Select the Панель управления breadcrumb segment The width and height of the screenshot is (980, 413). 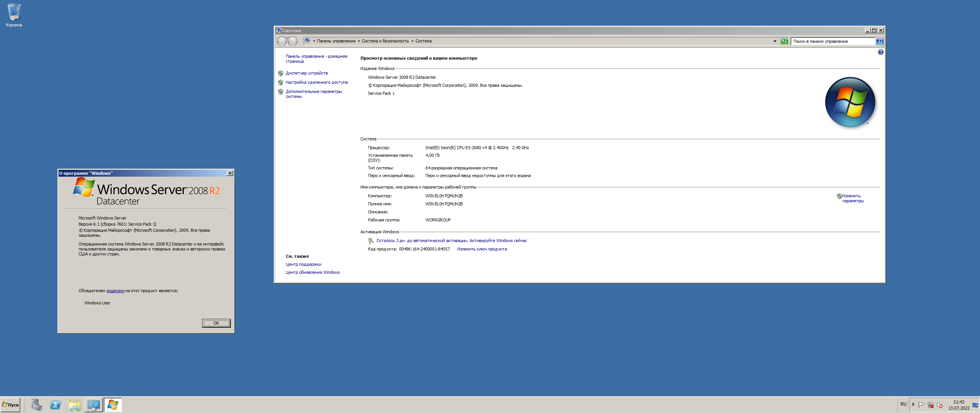pos(336,41)
